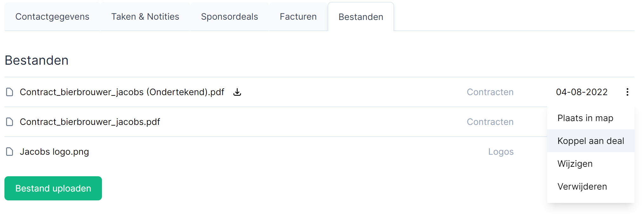
Task: Switch to the Contactgegevens tab
Action: (x=52, y=16)
